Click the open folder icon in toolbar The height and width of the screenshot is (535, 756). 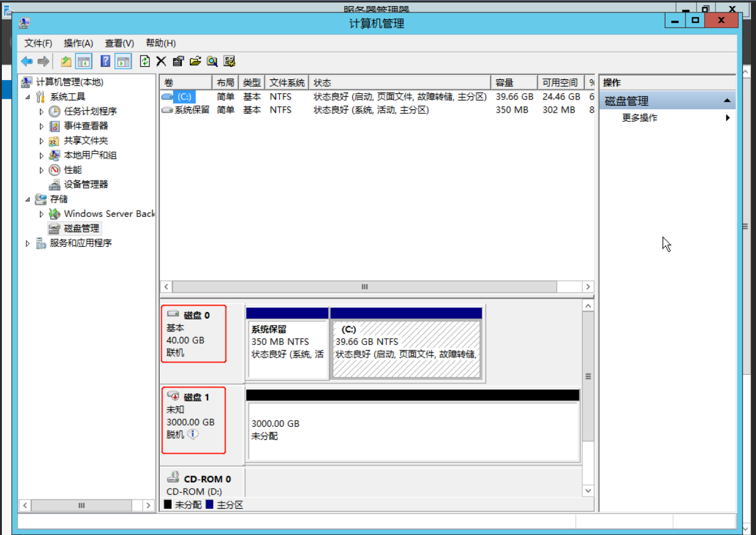coord(195,61)
